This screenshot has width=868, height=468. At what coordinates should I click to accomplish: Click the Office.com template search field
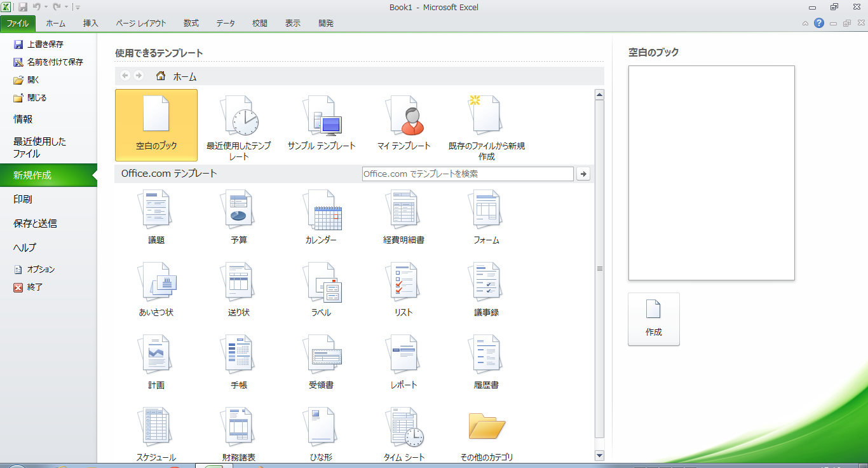(467, 174)
